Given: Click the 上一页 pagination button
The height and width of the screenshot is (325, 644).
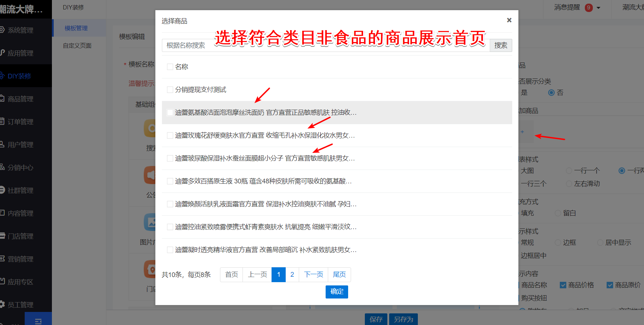Looking at the screenshot, I should [257, 275].
